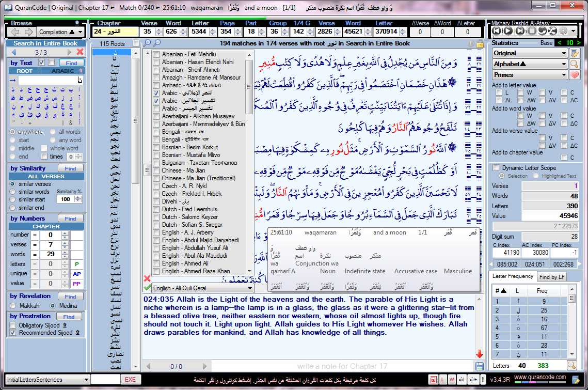Select the Makkah revelation option

(13, 306)
